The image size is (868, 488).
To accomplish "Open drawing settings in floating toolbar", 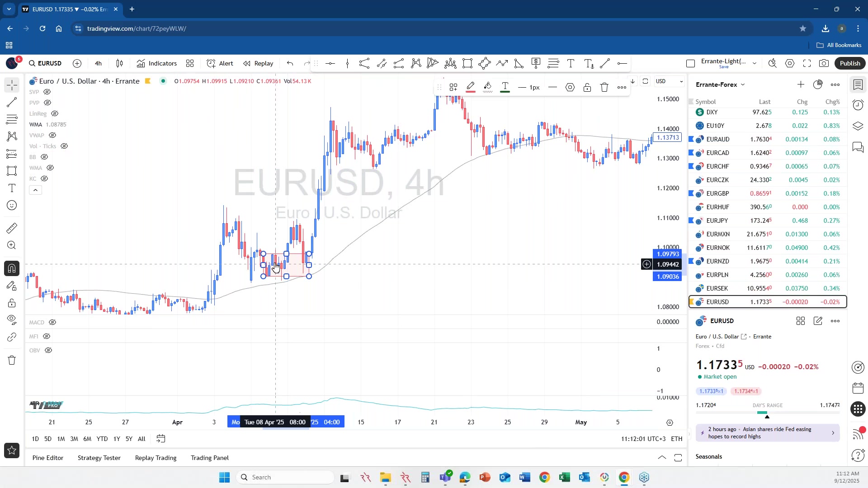I will (570, 87).
